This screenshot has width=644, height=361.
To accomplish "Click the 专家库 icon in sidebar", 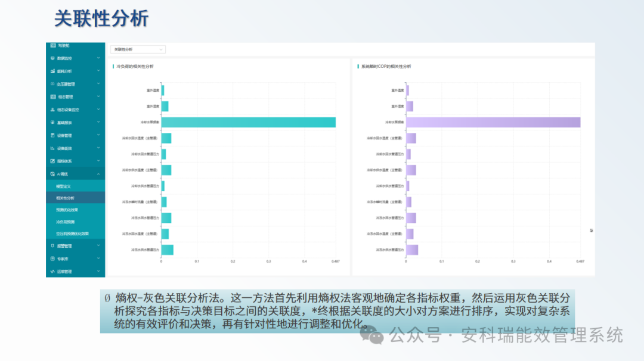I will [52, 259].
